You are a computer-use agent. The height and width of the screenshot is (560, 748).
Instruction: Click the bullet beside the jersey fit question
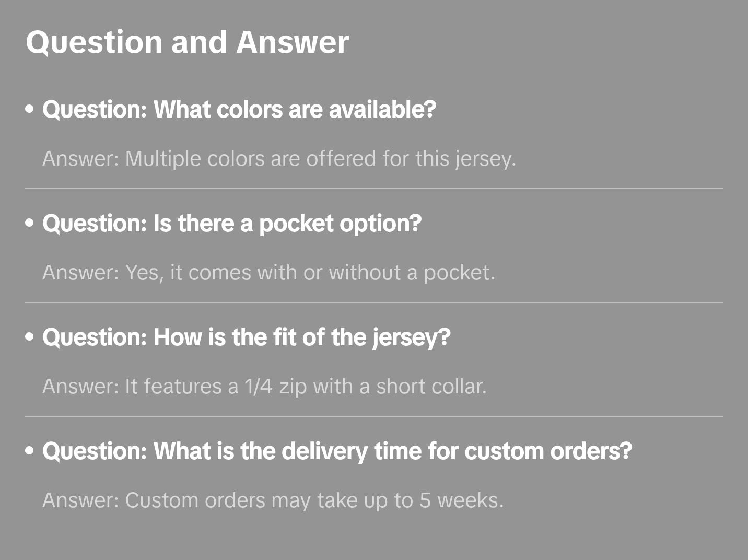tap(30, 337)
